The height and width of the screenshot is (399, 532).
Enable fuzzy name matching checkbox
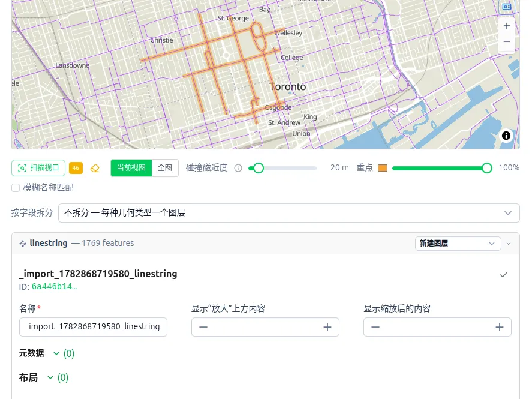coord(16,188)
